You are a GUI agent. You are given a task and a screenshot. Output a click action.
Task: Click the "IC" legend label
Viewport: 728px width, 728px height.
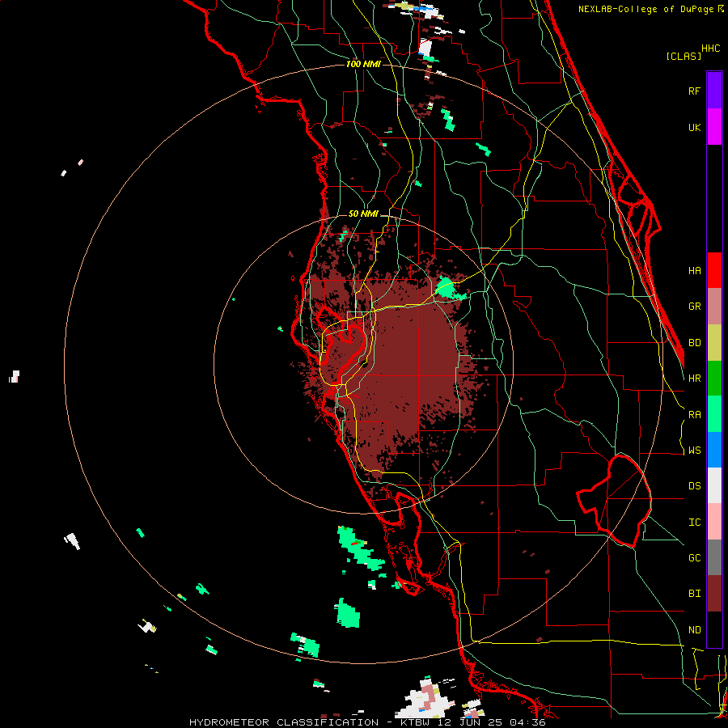pyautogui.click(x=694, y=523)
